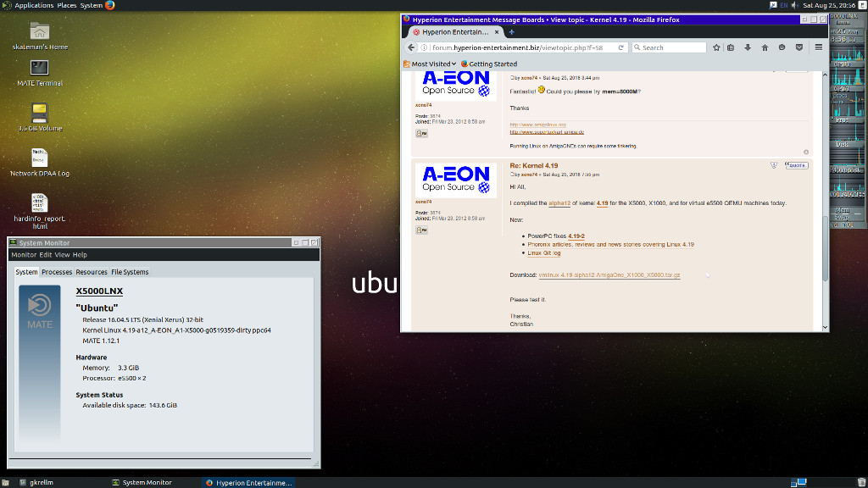Click the Firefox Search box
This screenshot has width=868, height=488.
click(x=670, y=47)
